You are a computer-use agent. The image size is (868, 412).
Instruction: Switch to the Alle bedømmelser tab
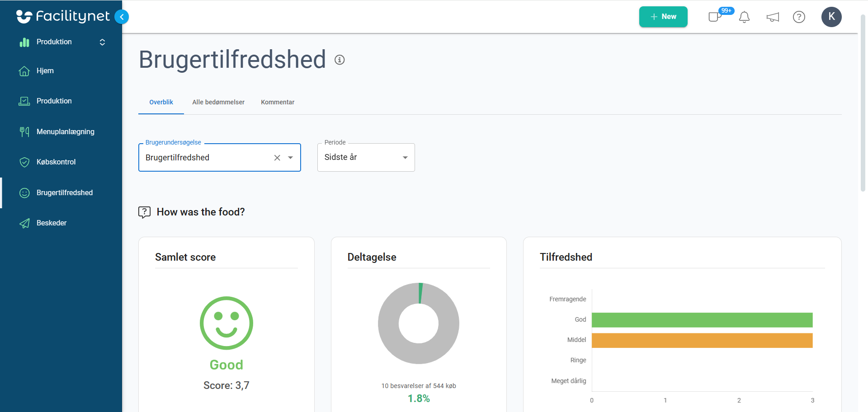click(x=218, y=102)
